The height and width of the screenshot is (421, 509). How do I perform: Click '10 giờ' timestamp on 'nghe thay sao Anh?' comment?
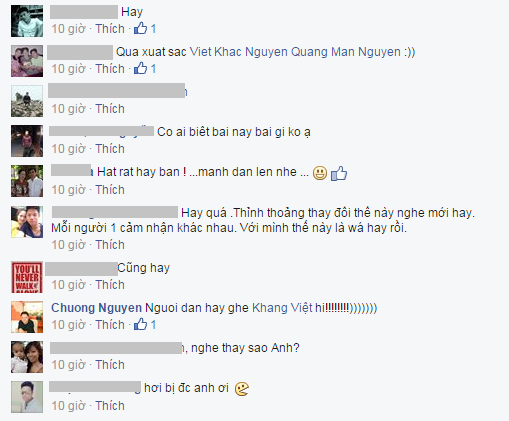point(69,365)
